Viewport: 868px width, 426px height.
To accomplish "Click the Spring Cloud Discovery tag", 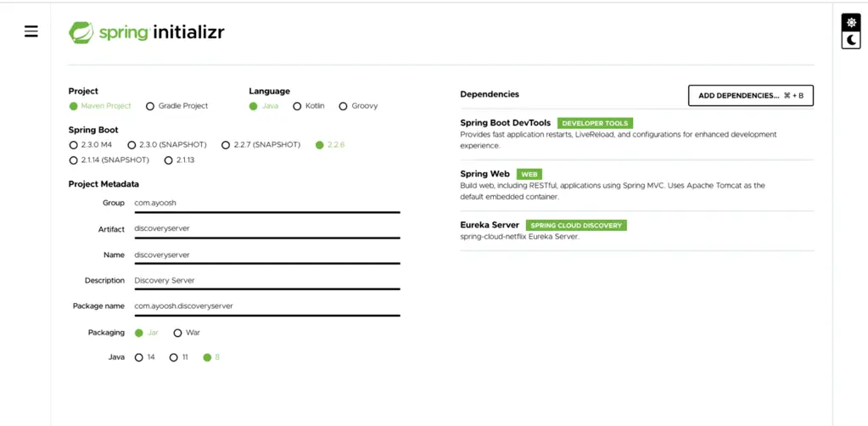I will coord(576,226).
